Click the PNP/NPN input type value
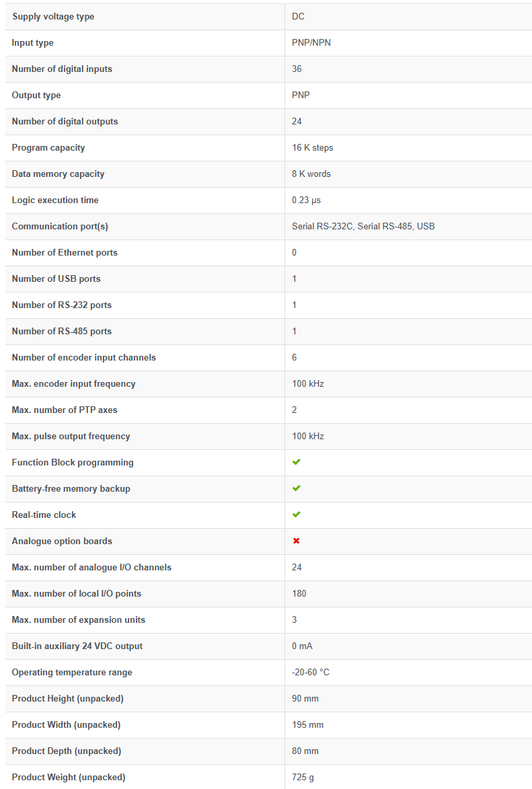532x789 pixels. [x=311, y=43]
